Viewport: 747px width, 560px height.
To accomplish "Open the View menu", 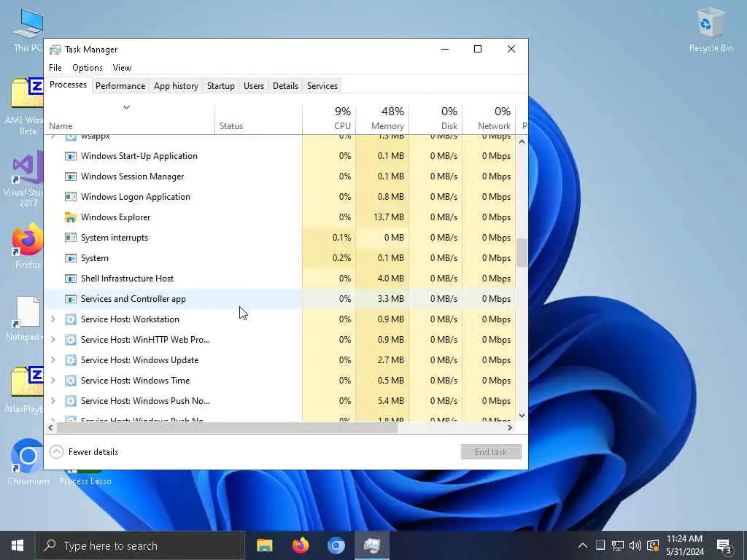I will coord(122,68).
